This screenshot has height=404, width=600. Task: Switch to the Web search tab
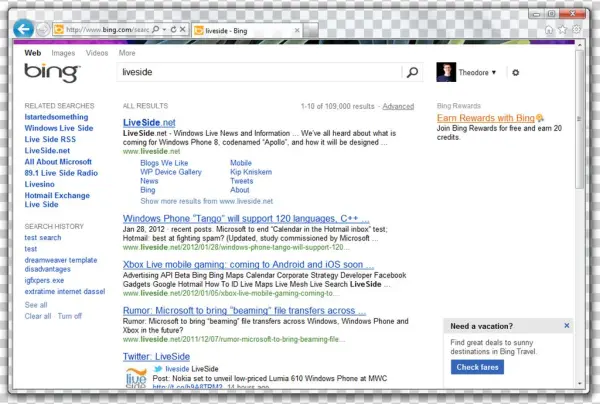pyautogui.click(x=33, y=53)
